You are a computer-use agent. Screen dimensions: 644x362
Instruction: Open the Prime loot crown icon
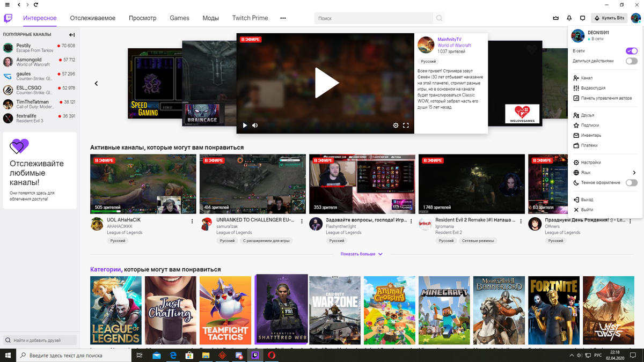pos(555,18)
